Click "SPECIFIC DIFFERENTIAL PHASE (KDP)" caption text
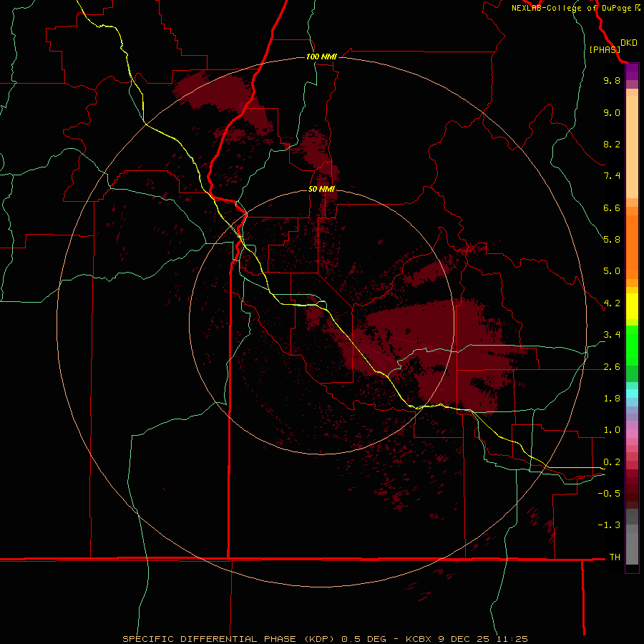Image resolution: width=644 pixels, height=644 pixels. (230, 639)
